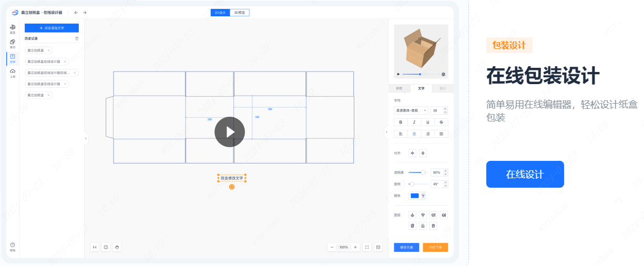Toggle italic text formatting
The image size is (644, 266).
pos(414,122)
